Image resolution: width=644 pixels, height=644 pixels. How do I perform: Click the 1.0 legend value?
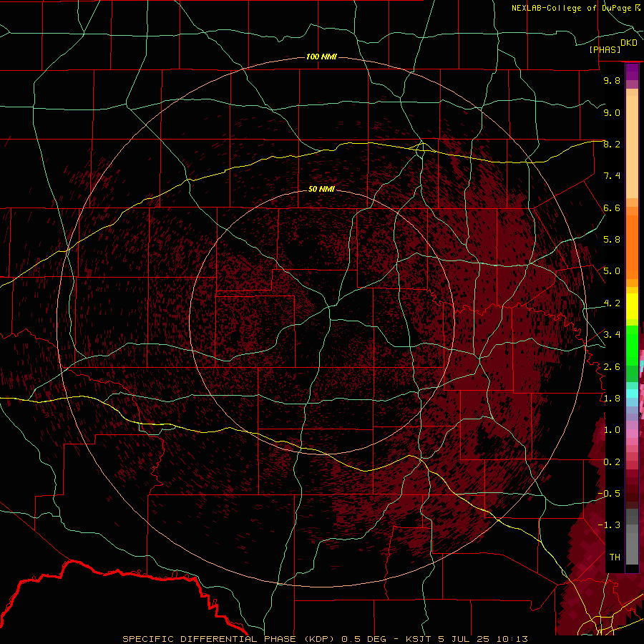(x=612, y=430)
